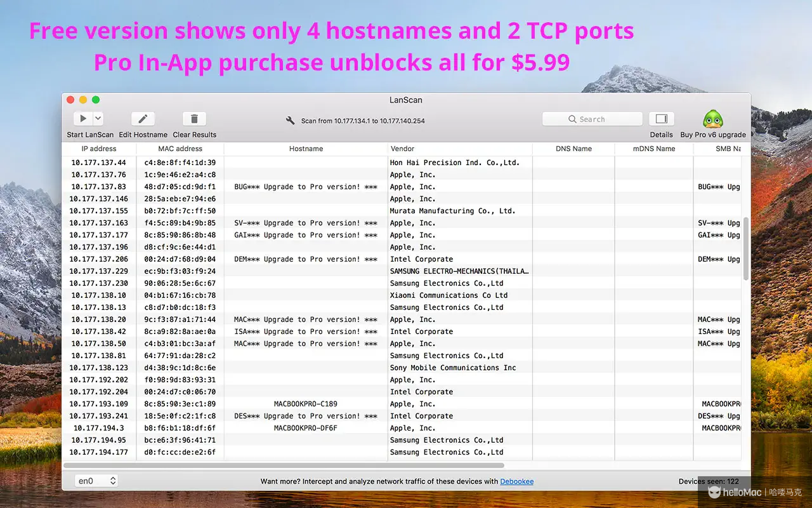Select row with IP 10.177.138.20
The width and height of the screenshot is (812, 508).
(x=402, y=319)
